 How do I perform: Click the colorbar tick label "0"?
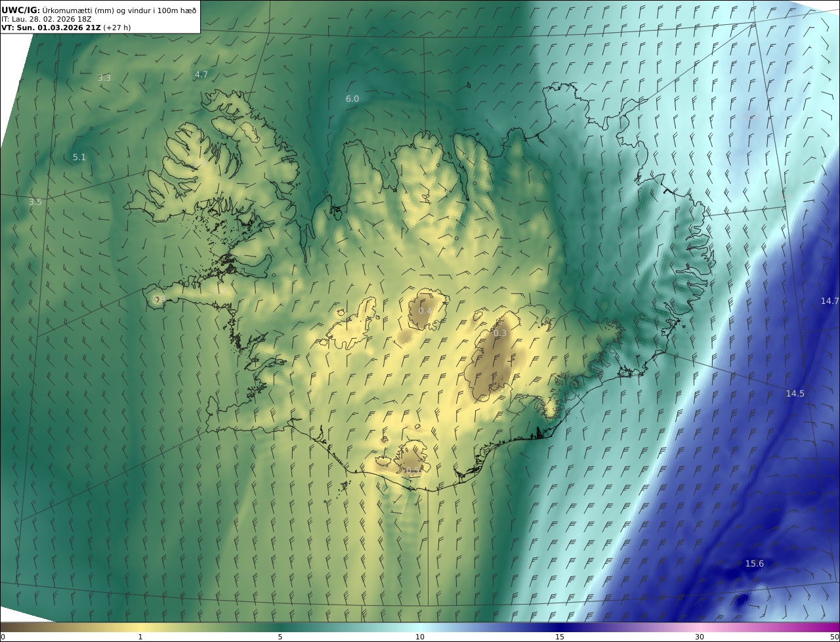tap(3, 637)
